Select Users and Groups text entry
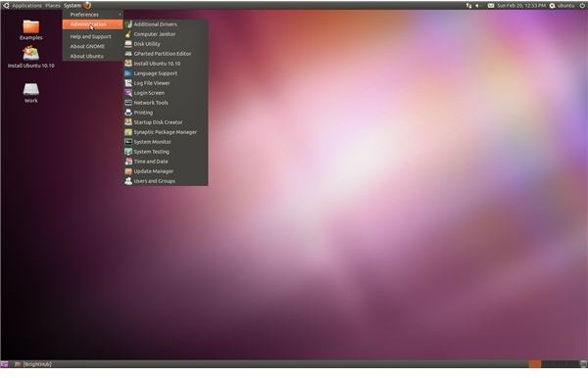This screenshot has height=378, width=588. [155, 181]
